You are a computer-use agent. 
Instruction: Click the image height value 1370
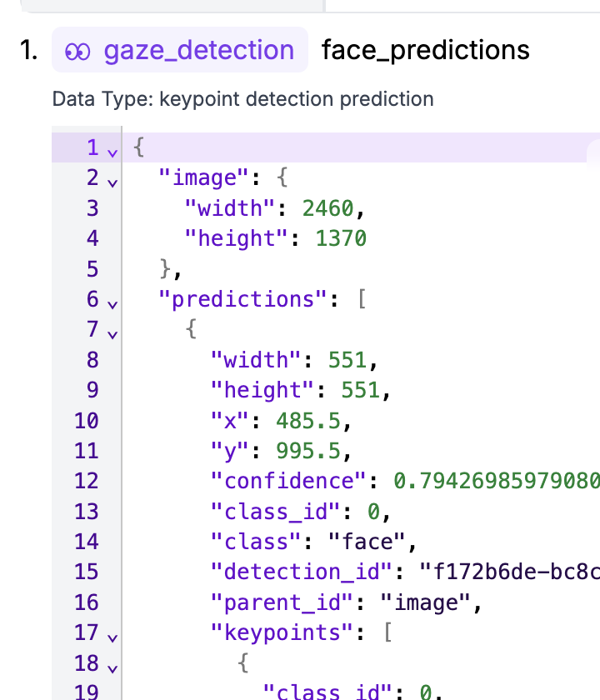click(341, 238)
